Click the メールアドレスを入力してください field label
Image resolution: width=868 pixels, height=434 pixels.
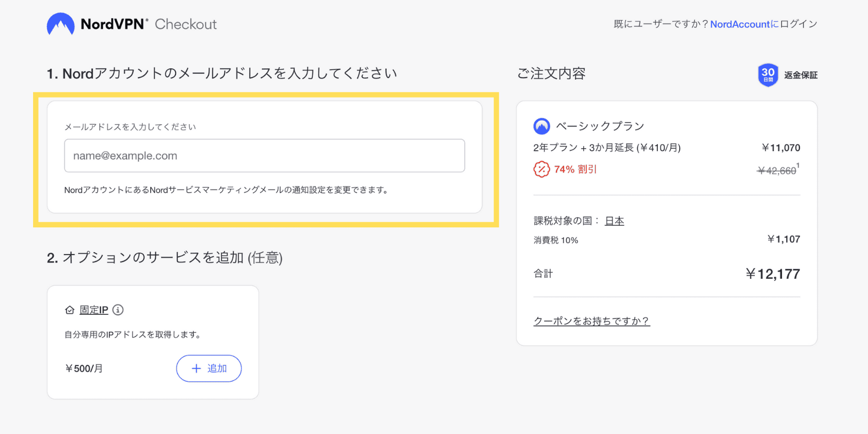(130, 127)
